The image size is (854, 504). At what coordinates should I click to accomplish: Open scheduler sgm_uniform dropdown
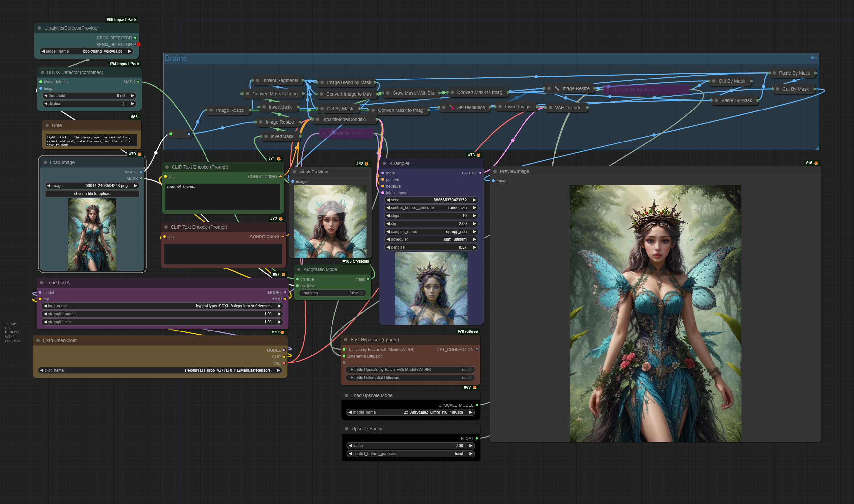click(431, 239)
